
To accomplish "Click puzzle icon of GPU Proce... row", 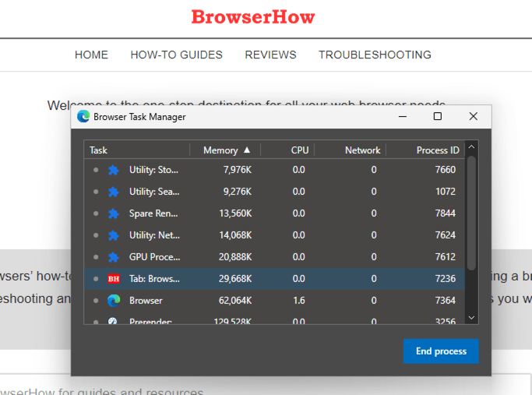I will pos(114,257).
